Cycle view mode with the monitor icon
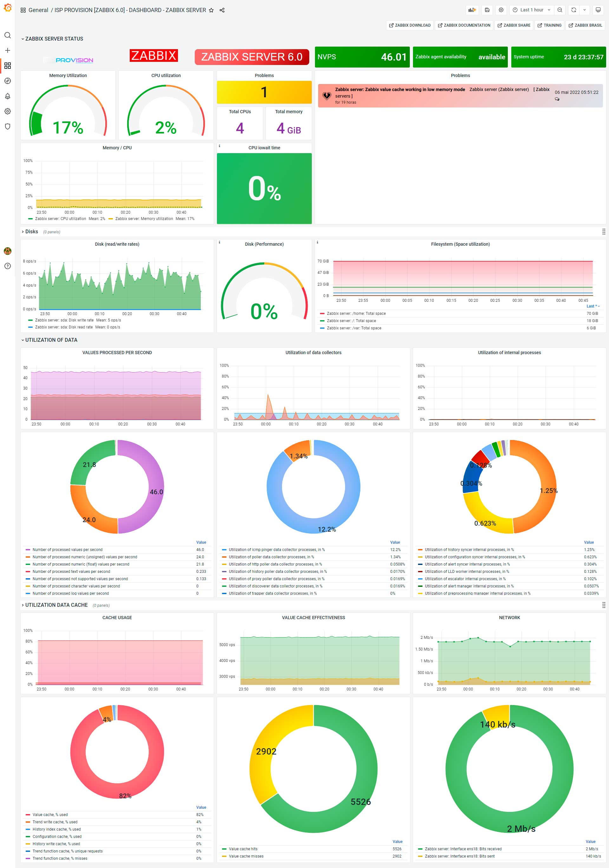 pyautogui.click(x=598, y=10)
